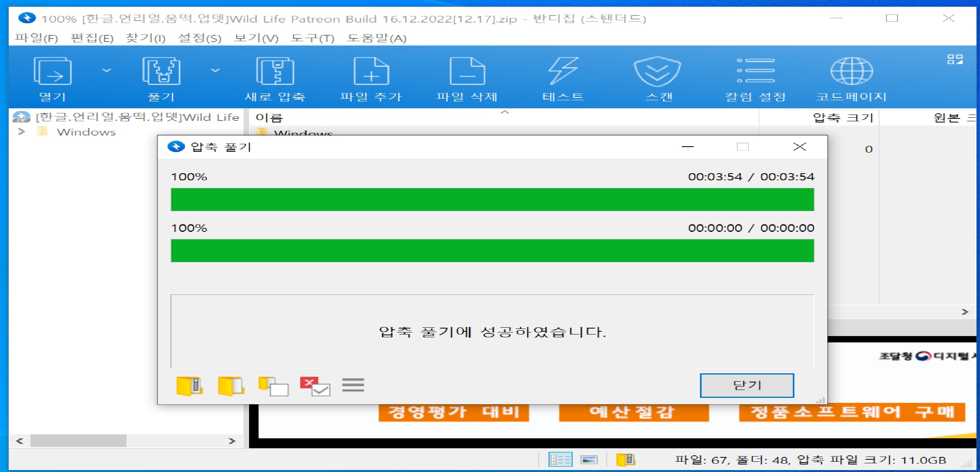Screen dimensions: 980x472
Task: Click the hamburger menu icon in extraction dialog
Action: pyautogui.click(x=353, y=385)
